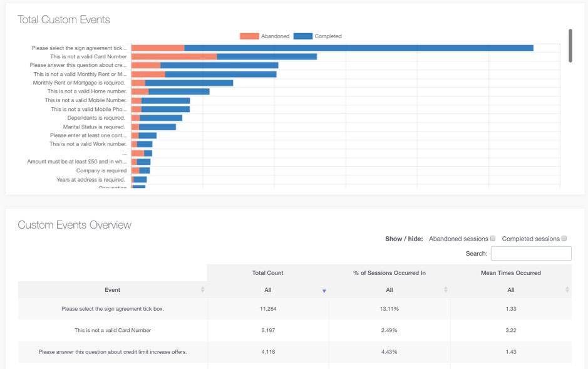Screen dimensions: 588x369
Task: Select 'This is not a valid Card Number' table row
Action: click(113, 330)
